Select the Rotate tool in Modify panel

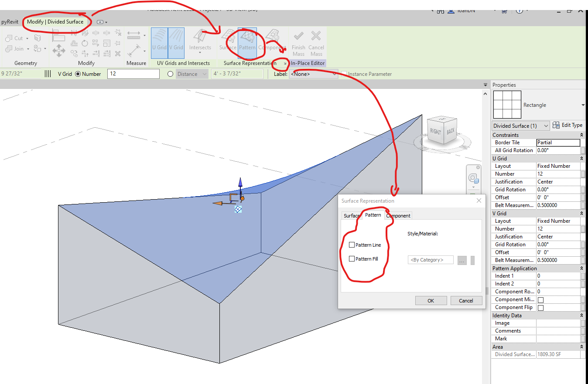point(85,43)
